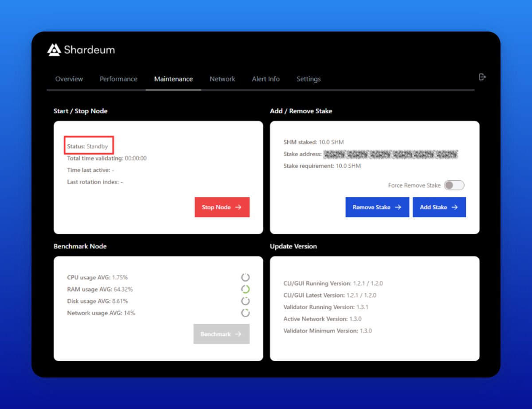Click the CPU usage gauge icon

(245, 277)
